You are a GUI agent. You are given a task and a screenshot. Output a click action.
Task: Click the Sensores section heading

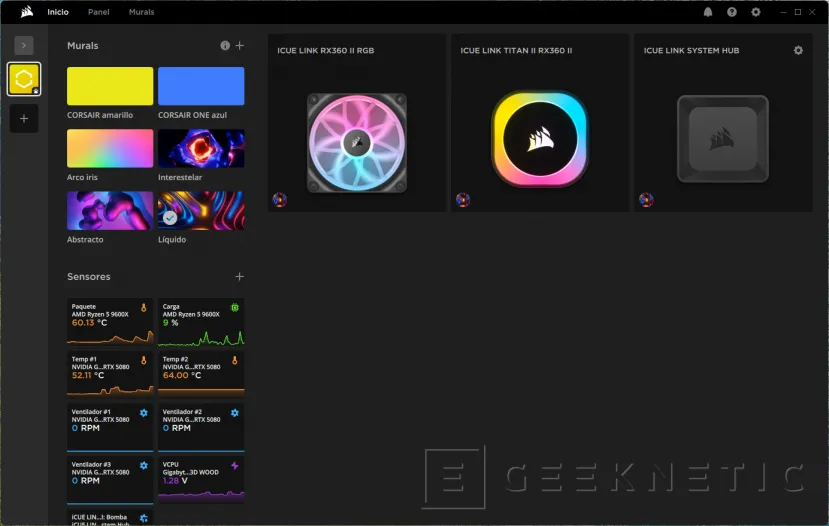click(89, 276)
